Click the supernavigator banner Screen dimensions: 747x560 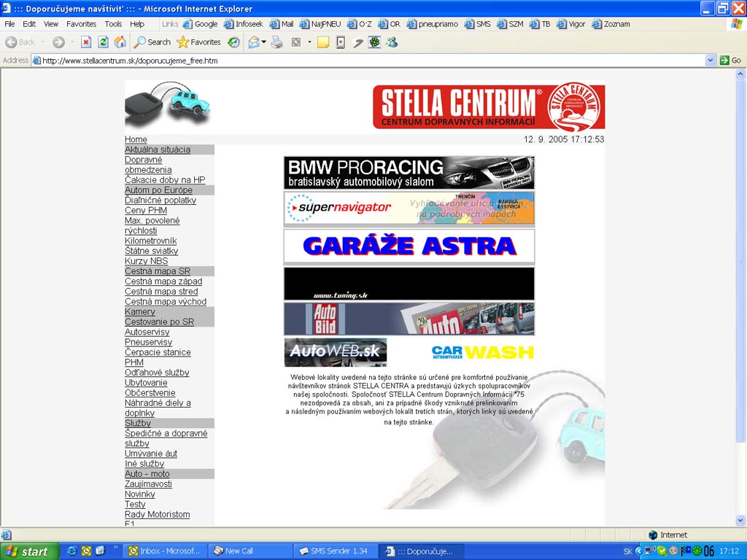click(x=409, y=209)
